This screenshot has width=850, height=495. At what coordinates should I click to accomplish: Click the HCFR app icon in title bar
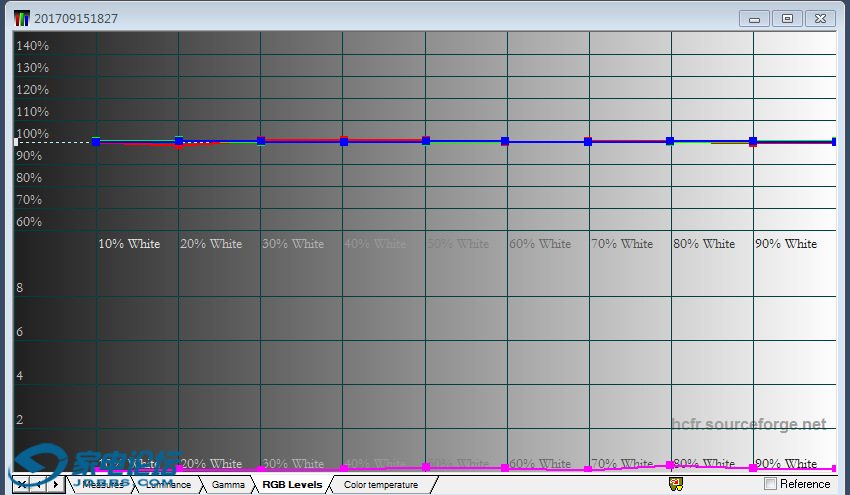[21, 18]
